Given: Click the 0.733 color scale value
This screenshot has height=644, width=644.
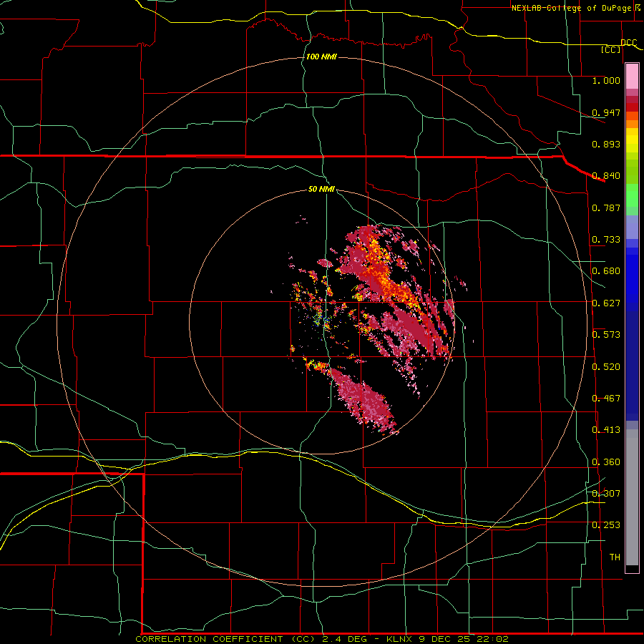Looking at the screenshot, I should point(606,240).
